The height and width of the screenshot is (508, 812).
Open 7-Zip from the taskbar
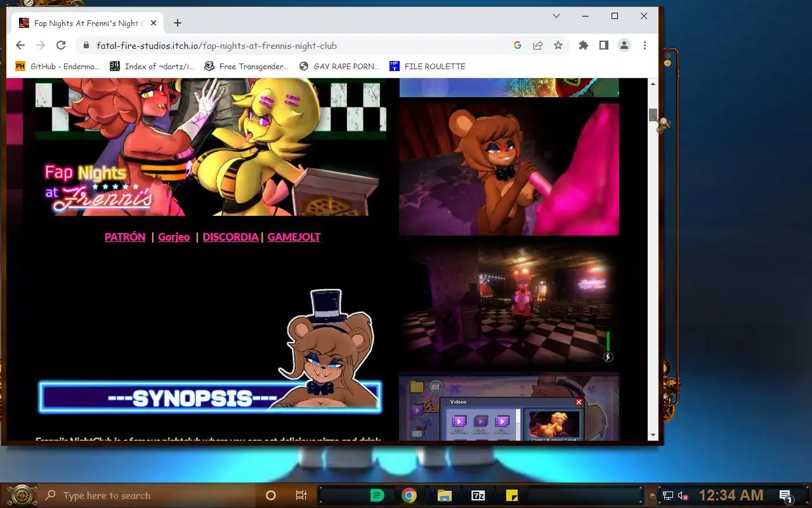pos(478,495)
